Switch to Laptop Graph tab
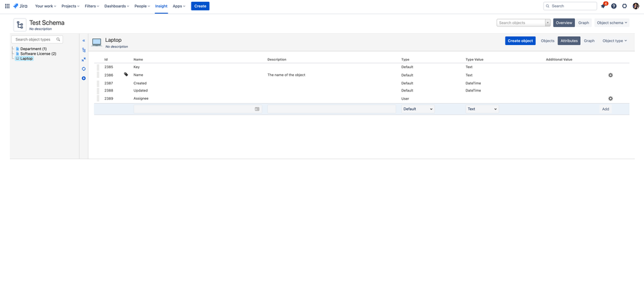Image resolution: width=644 pixels, height=289 pixels. pyautogui.click(x=589, y=41)
